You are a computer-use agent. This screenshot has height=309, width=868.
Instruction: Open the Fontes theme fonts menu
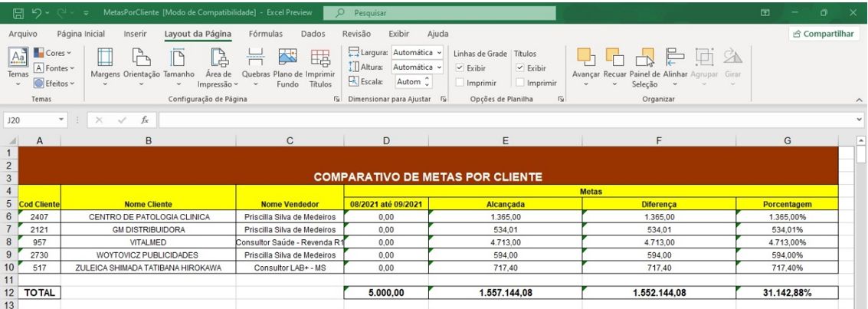click(53, 68)
